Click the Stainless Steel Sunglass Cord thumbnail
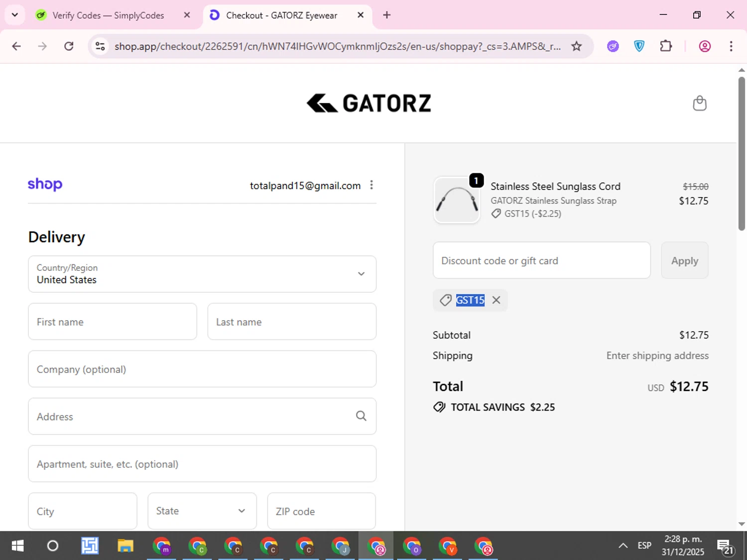747x560 pixels. pyautogui.click(x=457, y=200)
